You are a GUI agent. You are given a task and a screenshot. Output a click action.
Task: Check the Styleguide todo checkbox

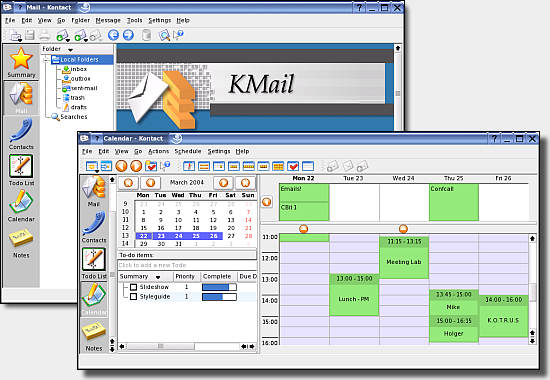133,296
